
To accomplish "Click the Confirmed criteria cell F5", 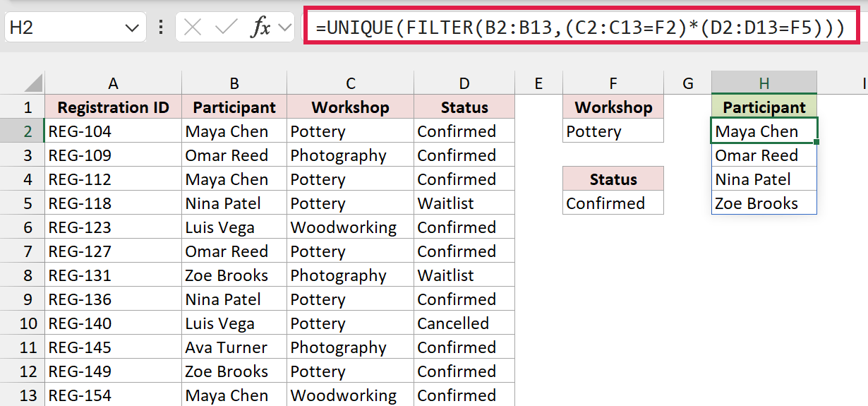I will 613,203.
